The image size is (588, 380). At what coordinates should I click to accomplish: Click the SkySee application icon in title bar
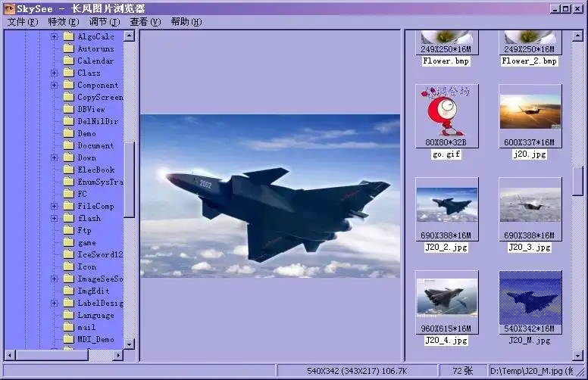[8, 8]
